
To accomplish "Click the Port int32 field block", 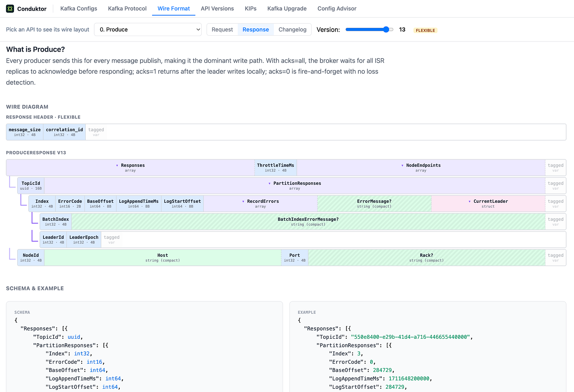I will (295, 258).
